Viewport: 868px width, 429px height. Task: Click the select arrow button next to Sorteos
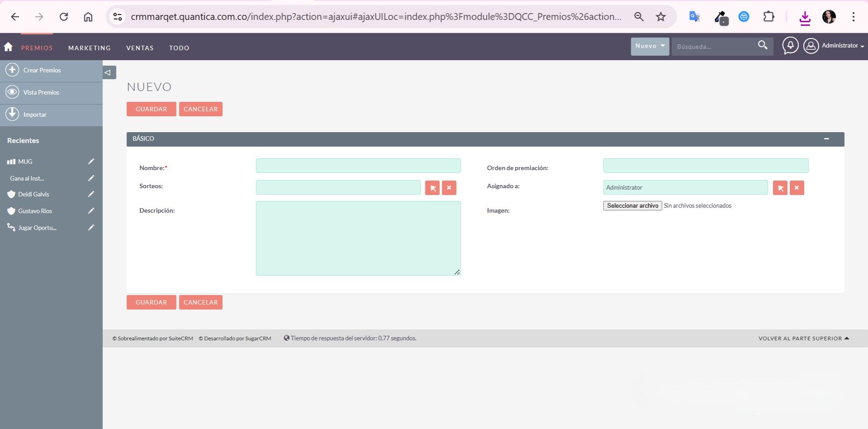click(x=432, y=188)
